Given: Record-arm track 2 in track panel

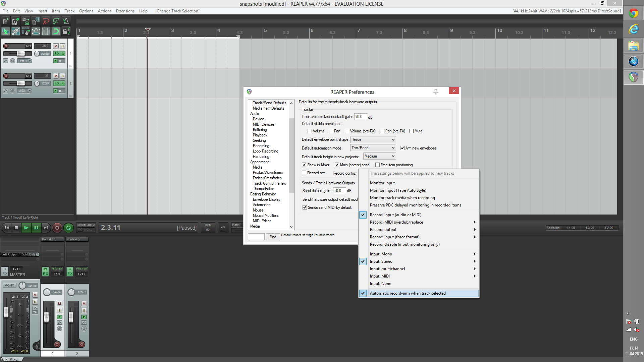Looking at the screenshot, I should (x=6, y=76).
